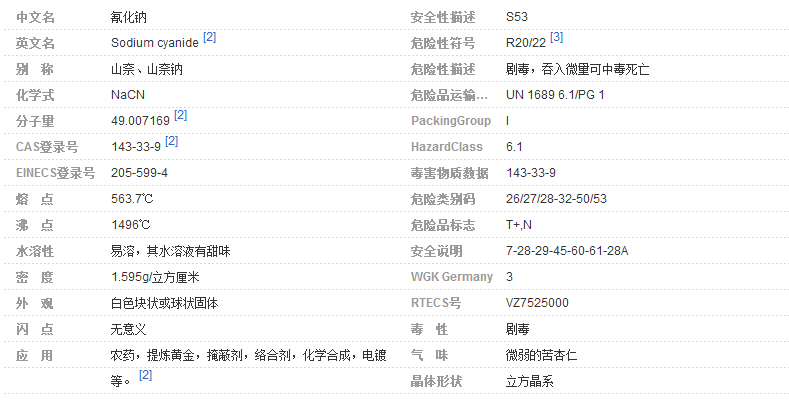The image size is (789, 405).
Task: Select the S53 safety description value
Action: pos(517,17)
